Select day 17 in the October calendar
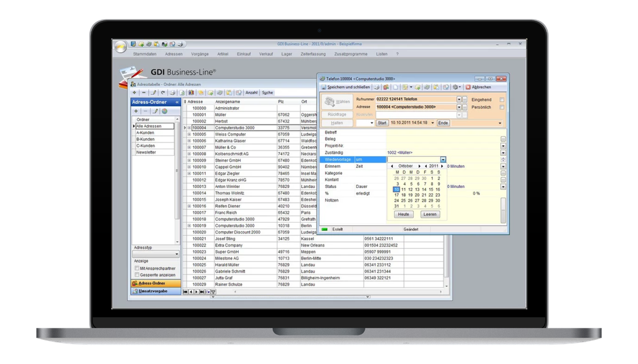Screen dimensions: 638x364 [397, 195]
